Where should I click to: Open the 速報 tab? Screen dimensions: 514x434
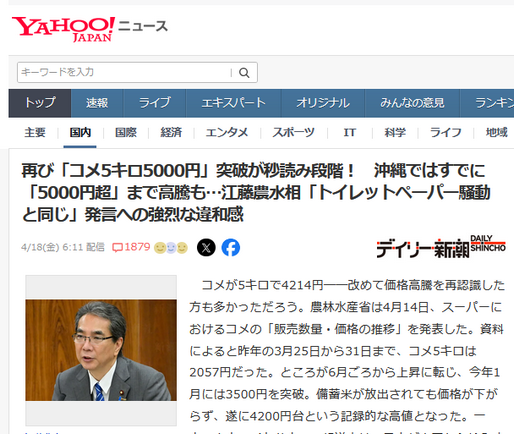tap(97, 103)
